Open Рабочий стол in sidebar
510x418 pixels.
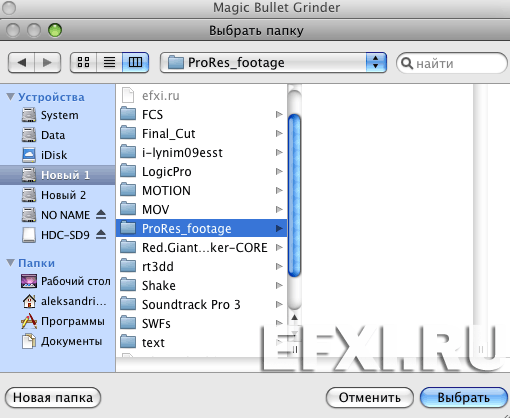coord(57,281)
